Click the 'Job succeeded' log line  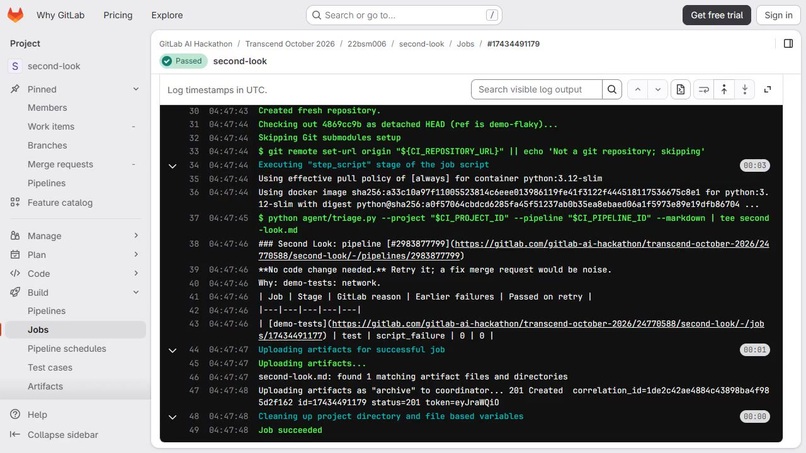click(290, 430)
